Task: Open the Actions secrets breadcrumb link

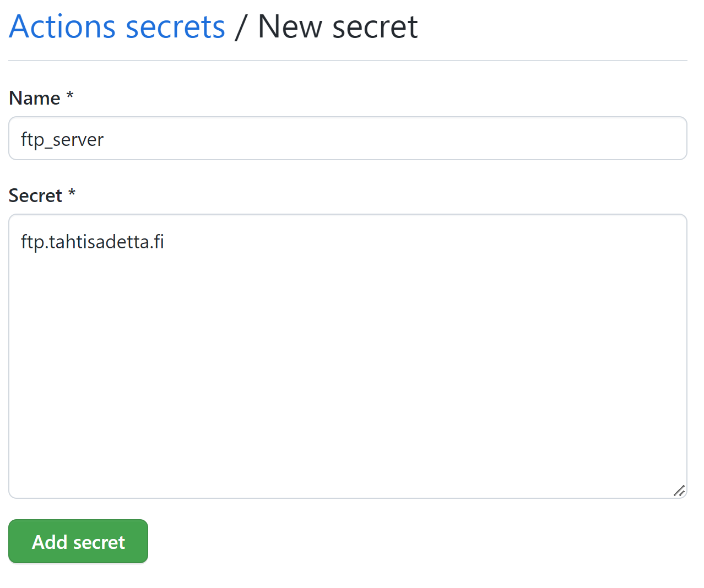Action: tap(117, 26)
